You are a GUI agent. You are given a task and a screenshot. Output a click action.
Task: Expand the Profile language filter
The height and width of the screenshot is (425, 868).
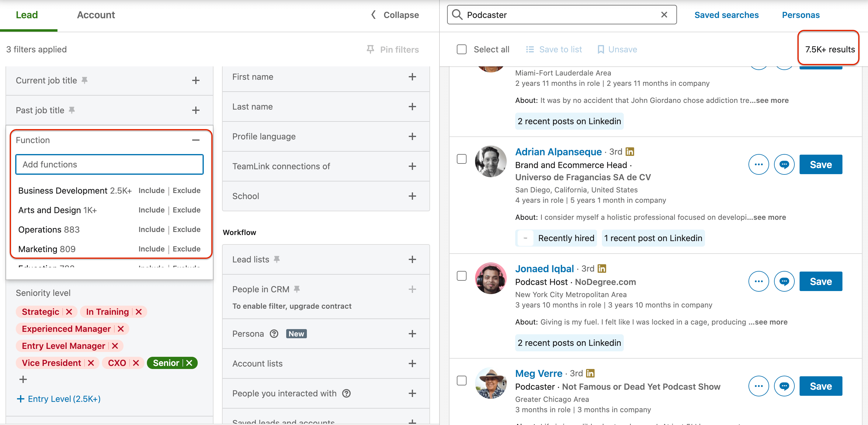412,137
